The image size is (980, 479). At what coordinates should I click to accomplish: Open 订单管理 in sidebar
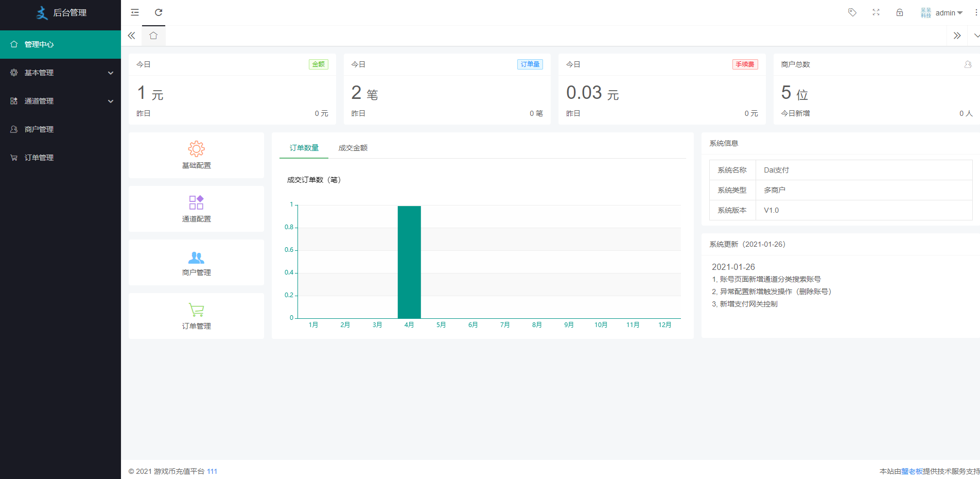point(39,158)
